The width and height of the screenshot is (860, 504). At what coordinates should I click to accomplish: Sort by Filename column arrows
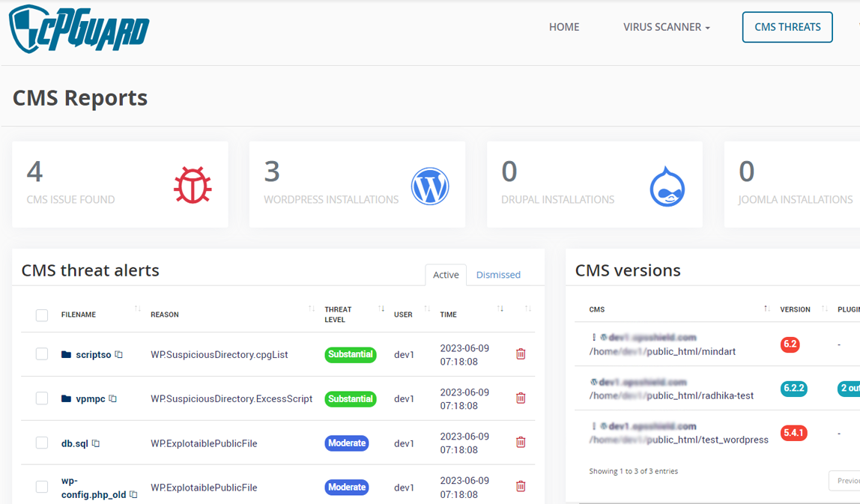pyautogui.click(x=138, y=309)
